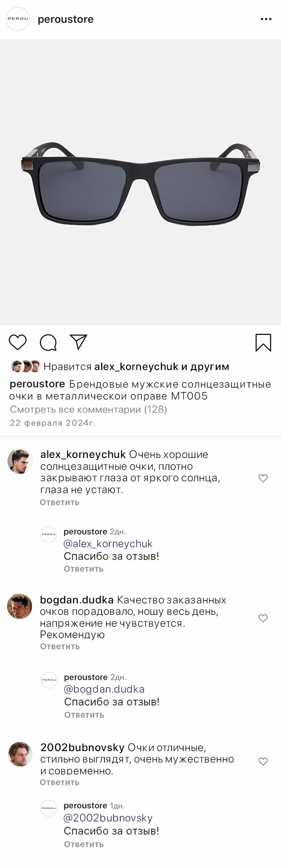The image size is (281, 868).
Task: Open three-dot post options menu
Action: [266, 19]
